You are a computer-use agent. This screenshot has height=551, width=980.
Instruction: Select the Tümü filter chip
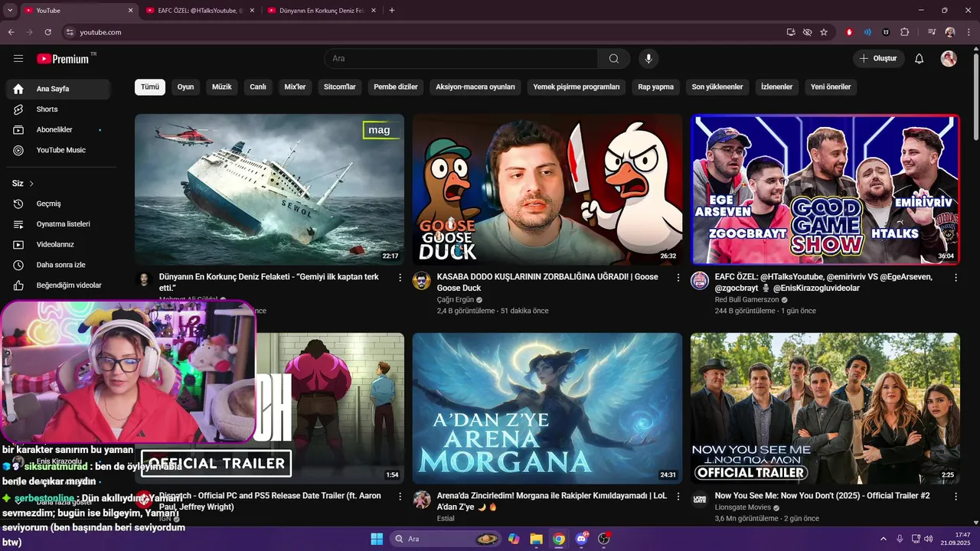click(150, 87)
